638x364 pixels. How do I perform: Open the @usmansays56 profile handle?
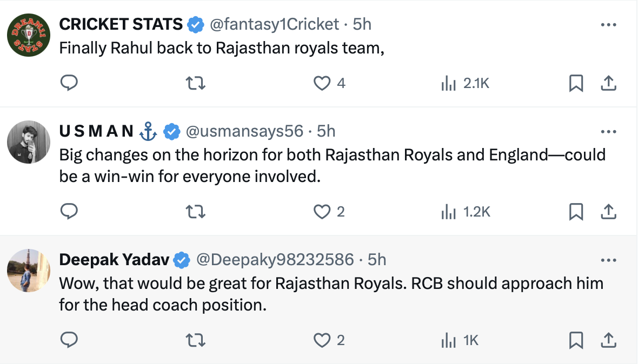pos(244,131)
